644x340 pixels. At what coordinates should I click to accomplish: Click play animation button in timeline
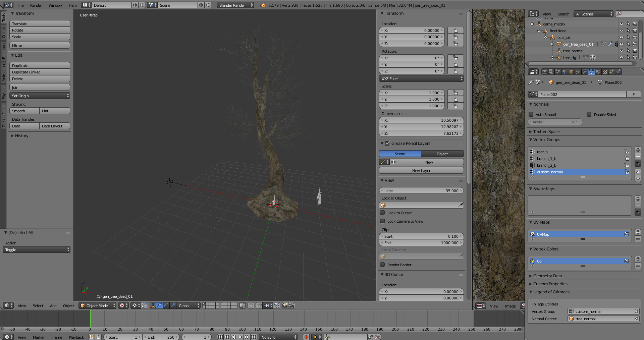click(240, 337)
